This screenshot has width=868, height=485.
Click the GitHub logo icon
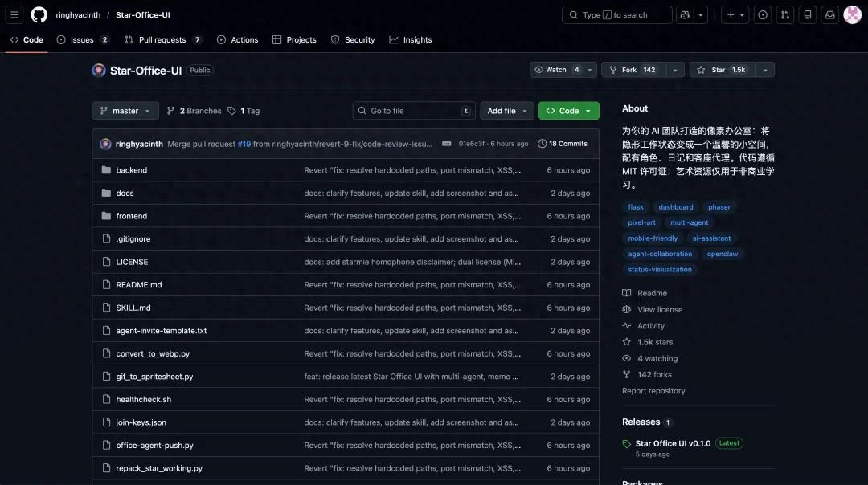tap(39, 14)
